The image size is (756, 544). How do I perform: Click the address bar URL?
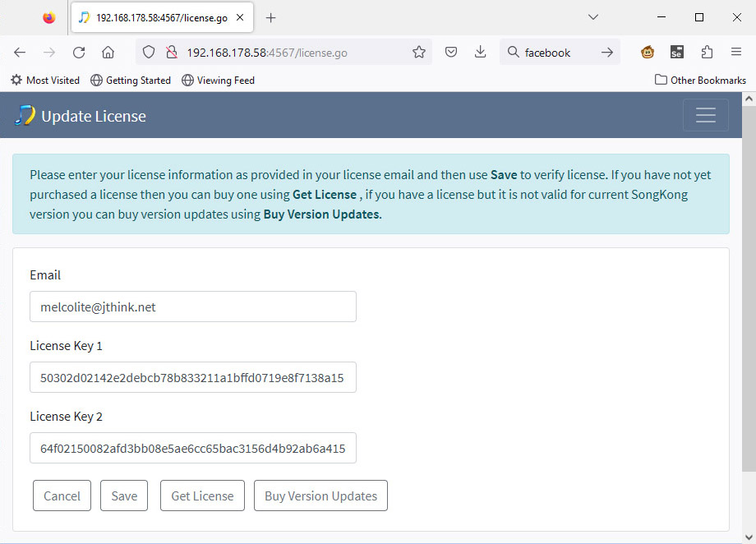267,53
